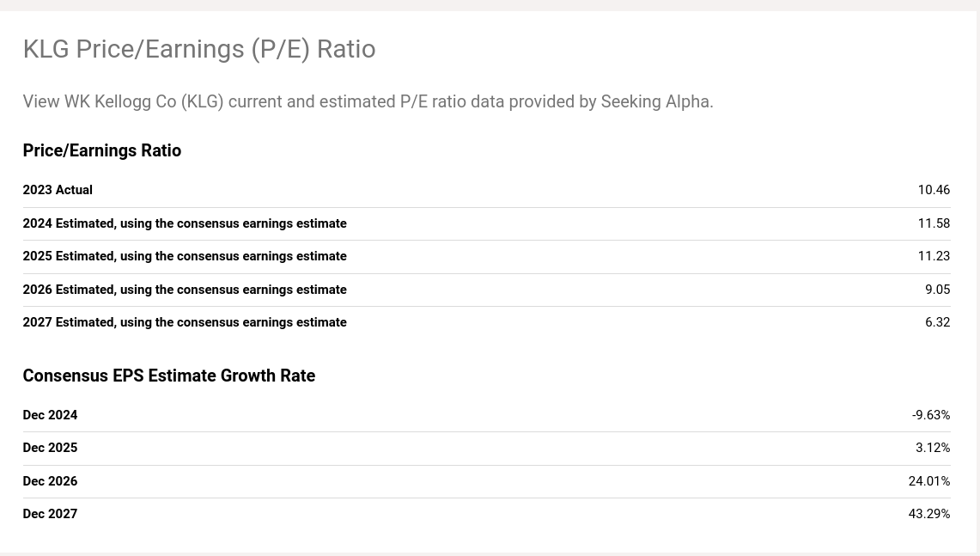Select the Price/Earnings Ratio section heading

[x=101, y=150]
